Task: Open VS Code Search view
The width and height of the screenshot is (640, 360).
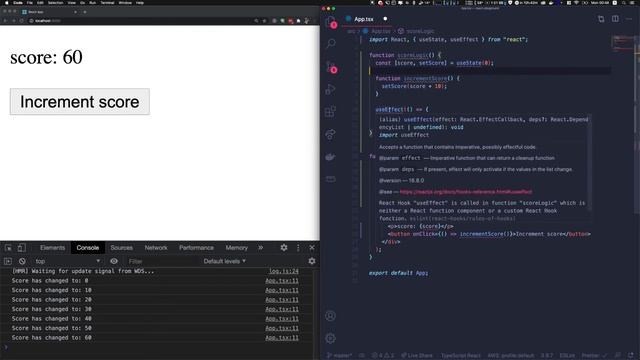Action: pos(331,43)
